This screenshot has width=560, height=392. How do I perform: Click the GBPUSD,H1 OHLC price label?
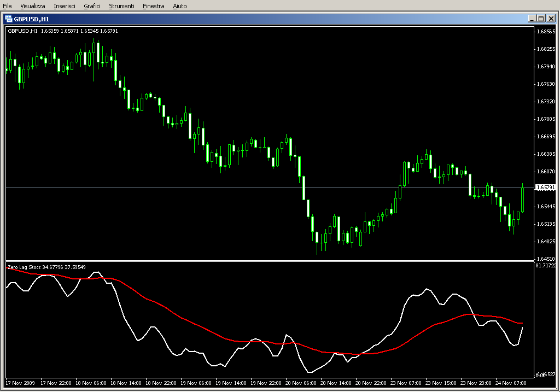pyautogui.click(x=63, y=31)
